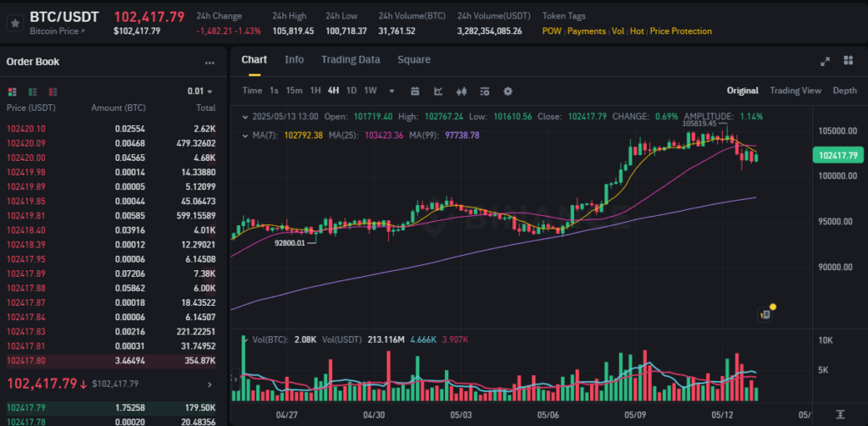Image resolution: width=868 pixels, height=426 pixels.
Task: Click the green 102417.79 price axis label
Action: (x=837, y=156)
